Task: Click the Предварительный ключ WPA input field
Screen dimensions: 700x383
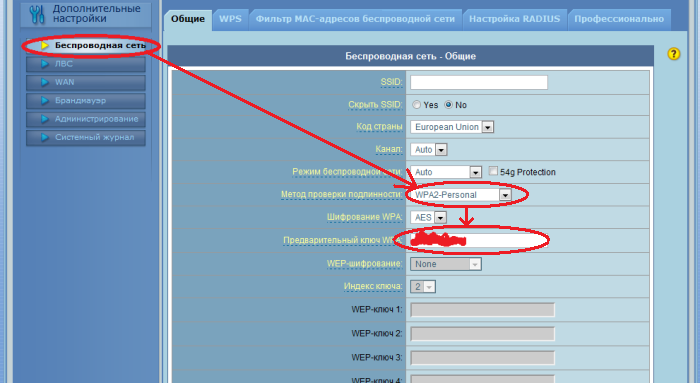Action: (478, 240)
